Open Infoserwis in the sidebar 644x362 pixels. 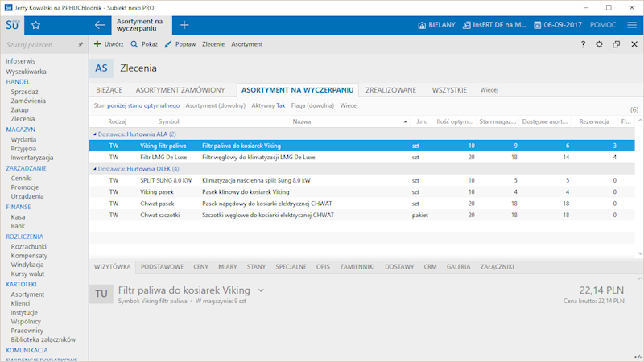click(21, 61)
